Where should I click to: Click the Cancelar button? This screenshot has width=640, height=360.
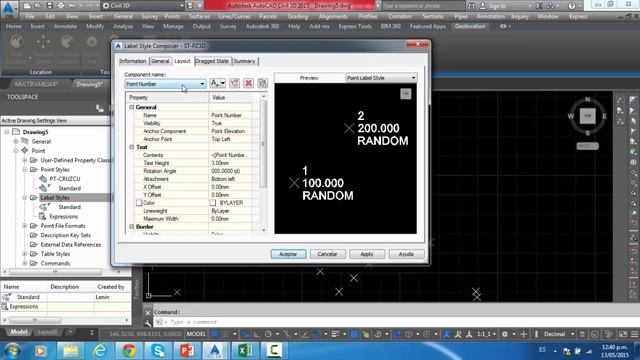[x=327, y=254]
